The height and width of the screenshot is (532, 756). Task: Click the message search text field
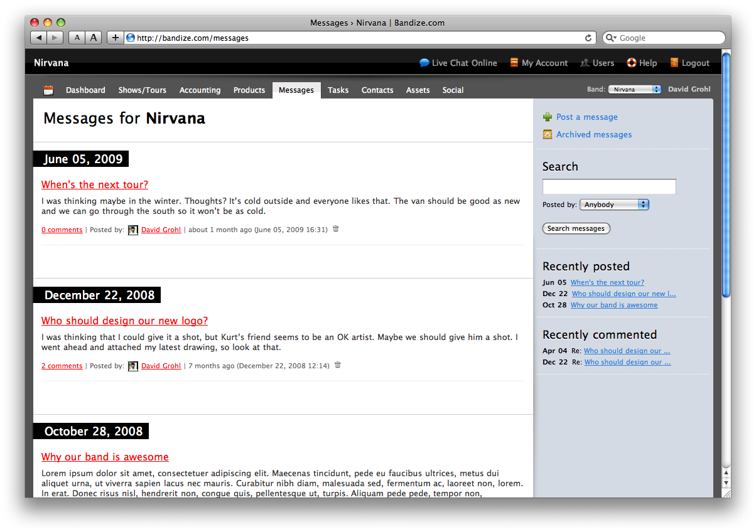click(609, 186)
